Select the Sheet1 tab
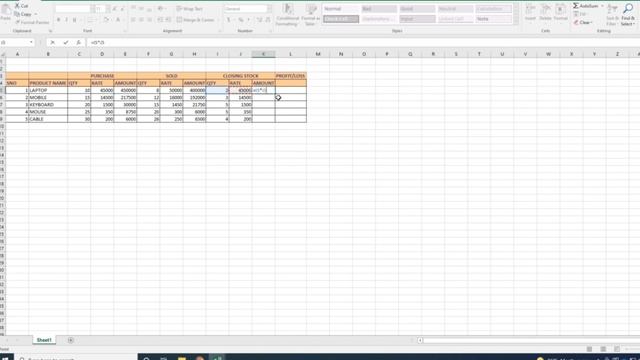The image size is (640, 360). [x=44, y=340]
